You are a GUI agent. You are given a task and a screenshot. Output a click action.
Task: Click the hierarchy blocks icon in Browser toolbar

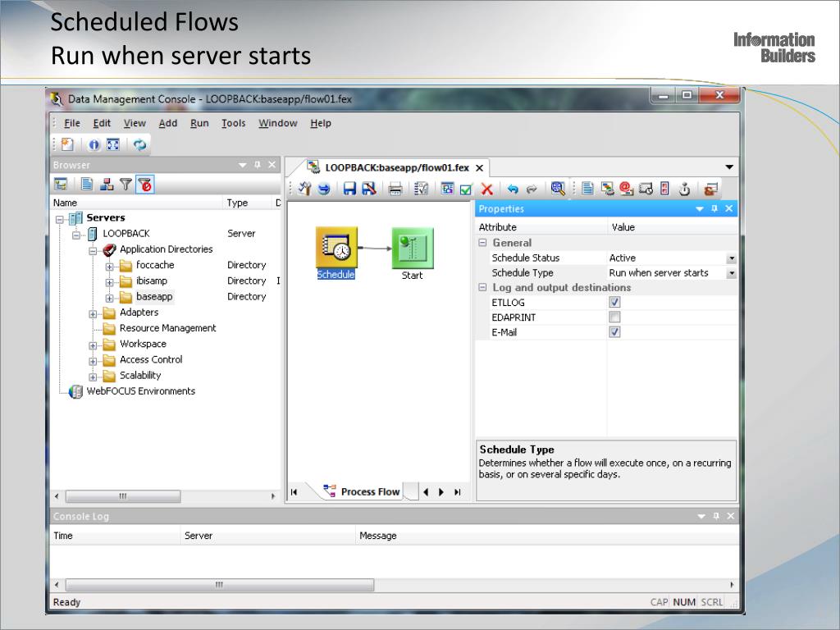point(107,185)
